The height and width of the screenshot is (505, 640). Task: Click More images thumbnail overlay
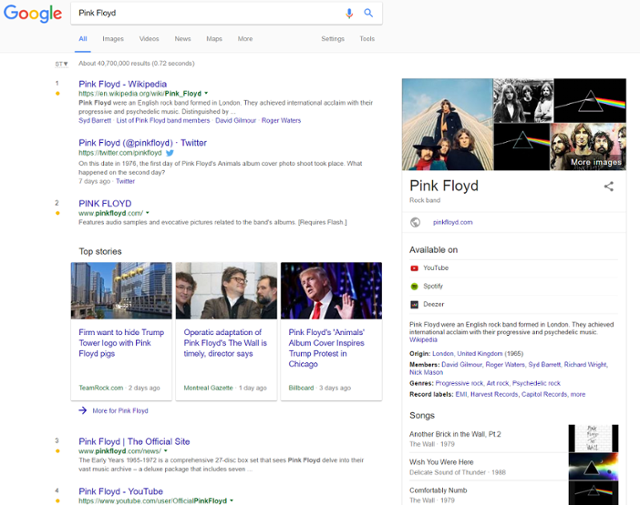[x=596, y=161]
